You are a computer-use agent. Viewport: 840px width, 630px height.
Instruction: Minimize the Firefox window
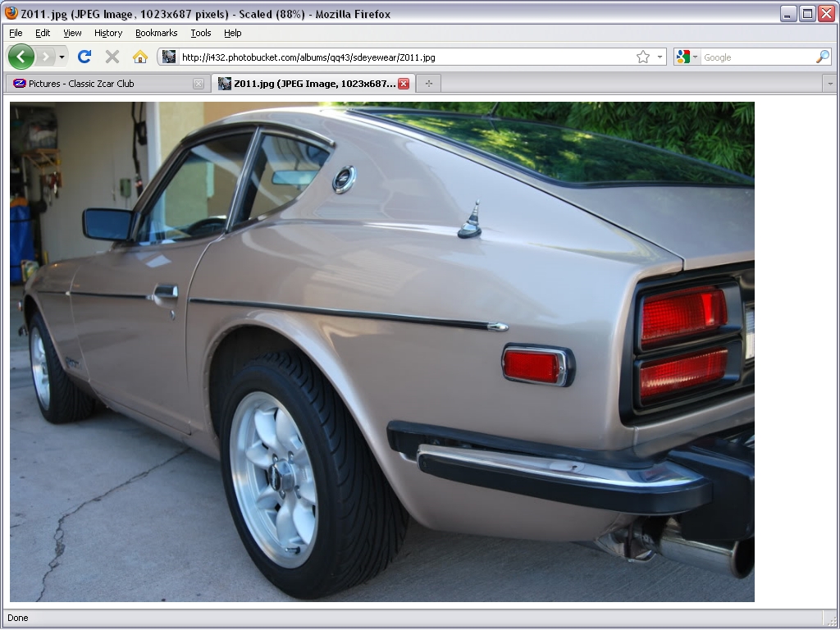(787, 14)
